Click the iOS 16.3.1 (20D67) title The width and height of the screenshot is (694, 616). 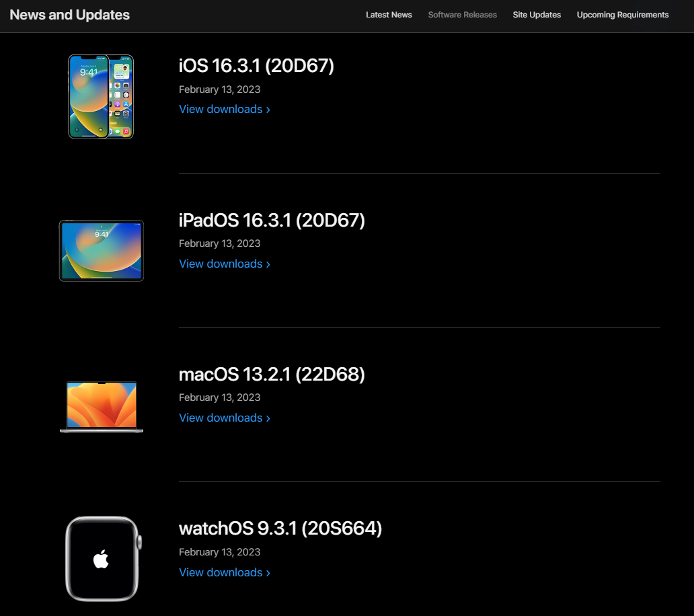(256, 66)
